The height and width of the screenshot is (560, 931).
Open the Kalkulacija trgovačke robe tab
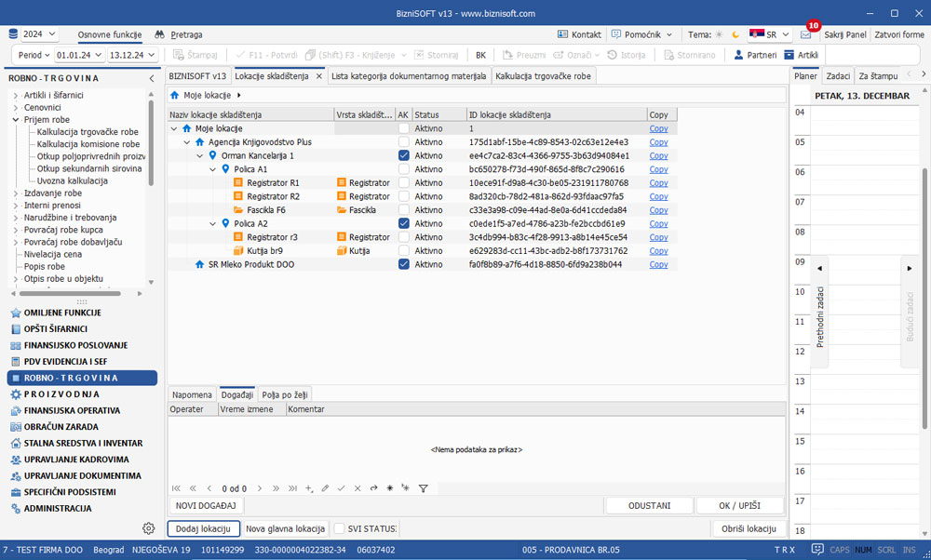pos(542,75)
